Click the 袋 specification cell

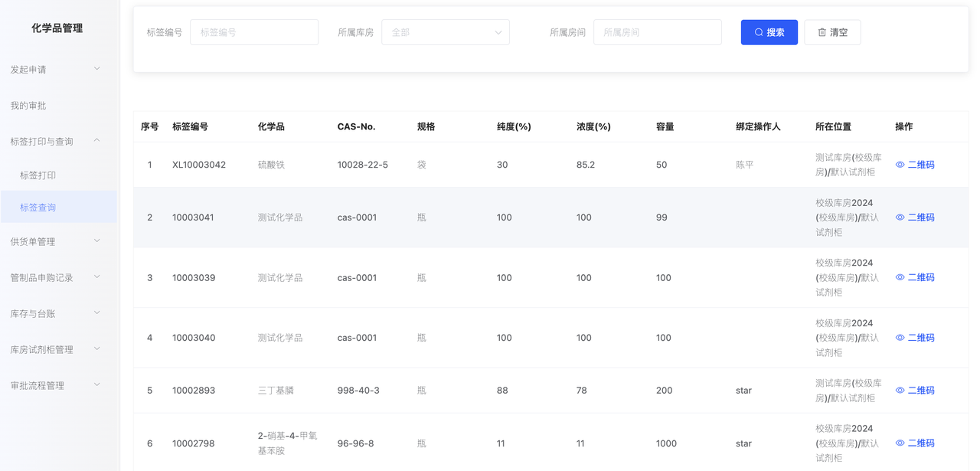pyautogui.click(x=422, y=165)
